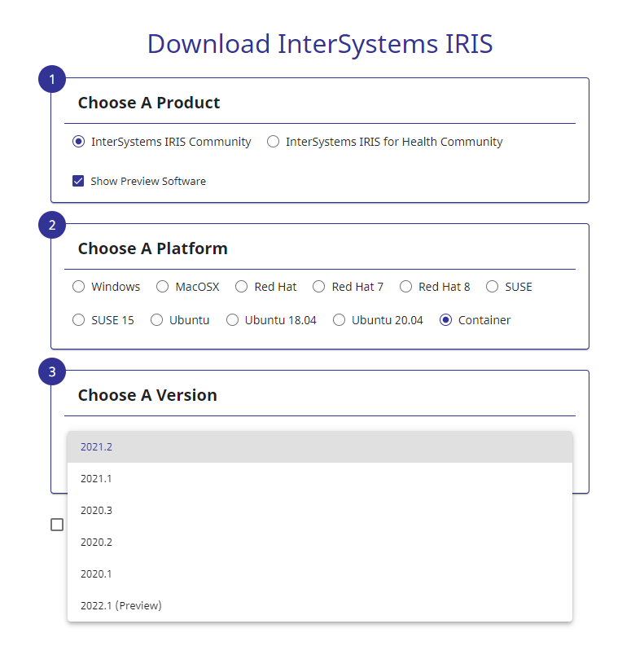
Task: Select Windows platform option
Action: 78,287
